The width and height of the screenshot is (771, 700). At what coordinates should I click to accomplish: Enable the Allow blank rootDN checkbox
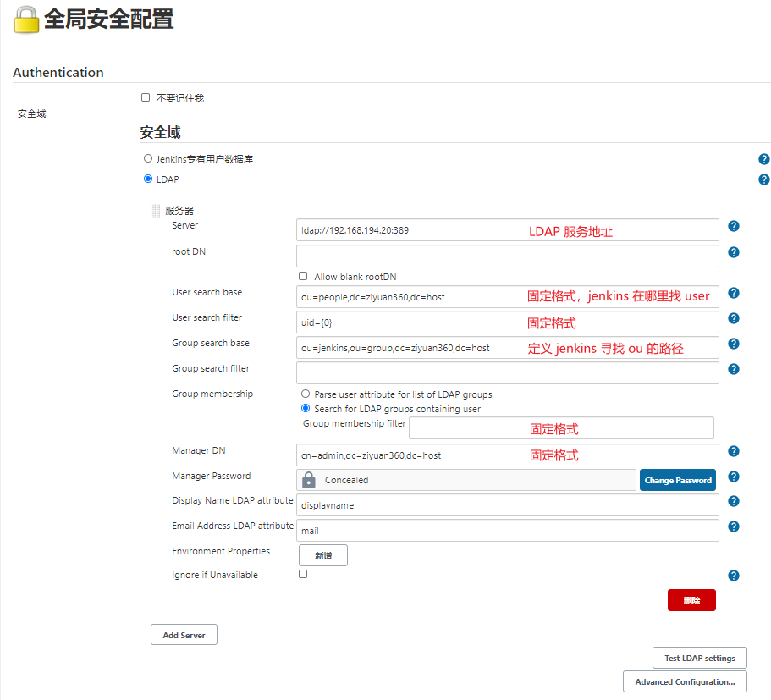pyautogui.click(x=302, y=274)
